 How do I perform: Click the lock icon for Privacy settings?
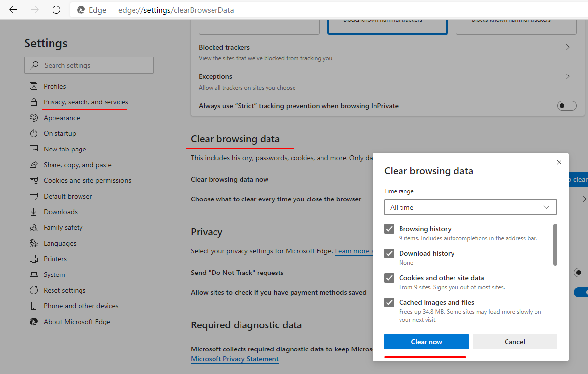pos(34,102)
